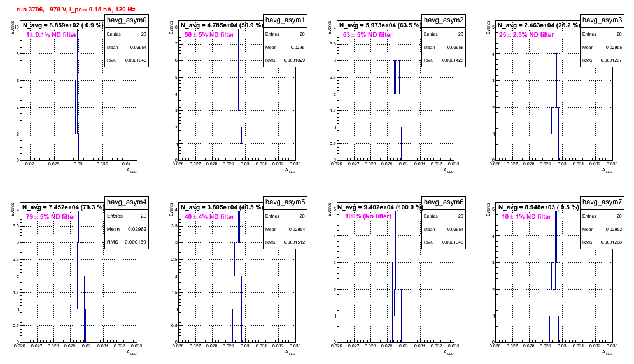Click the A_LED x-axis label under havg_asym7 plot
The image size is (634, 364).
(x=607, y=353)
